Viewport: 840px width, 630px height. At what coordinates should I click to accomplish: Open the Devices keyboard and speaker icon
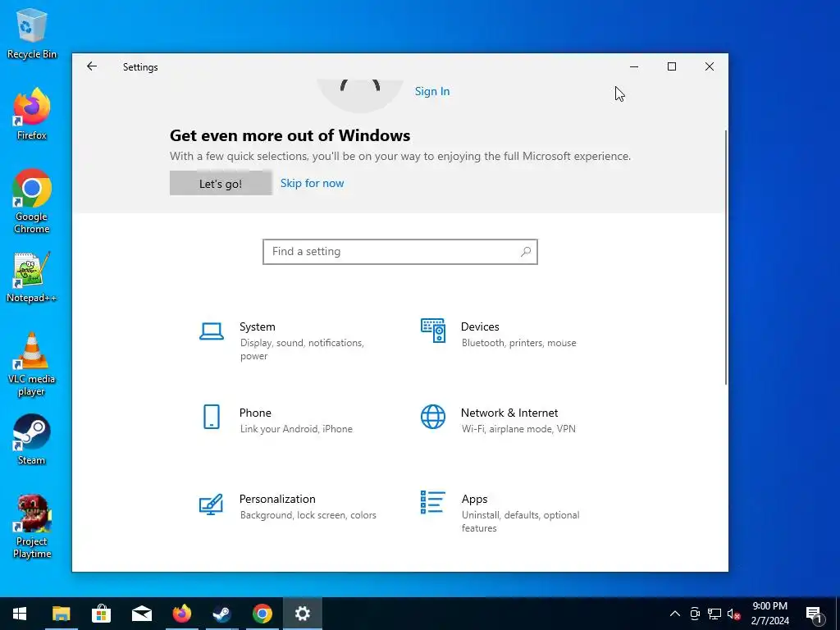433,331
